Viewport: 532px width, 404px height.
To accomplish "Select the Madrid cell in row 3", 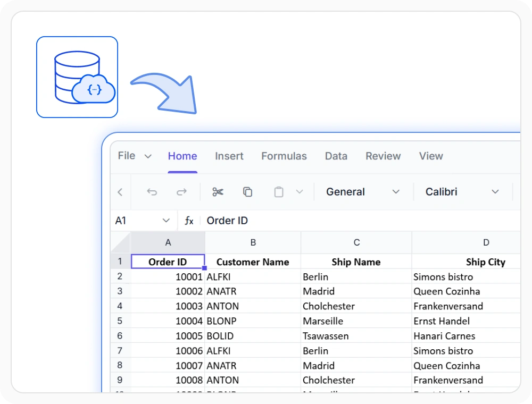I will [356, 291].
